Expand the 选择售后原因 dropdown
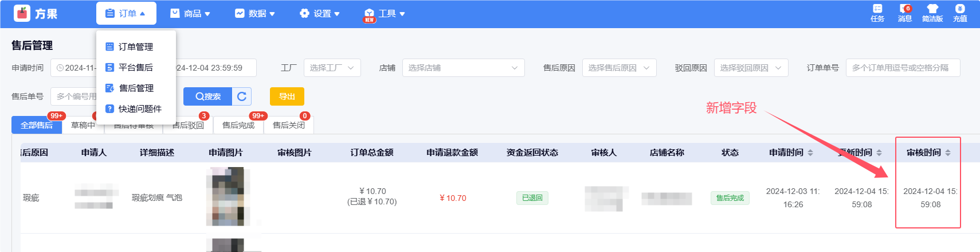 click(620, 68)
